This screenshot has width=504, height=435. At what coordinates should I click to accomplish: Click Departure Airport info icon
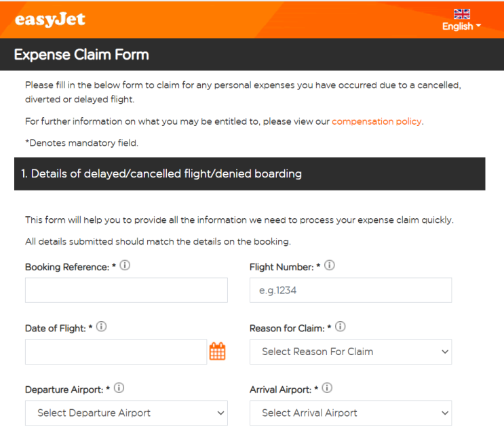click(x=119, y=388)
